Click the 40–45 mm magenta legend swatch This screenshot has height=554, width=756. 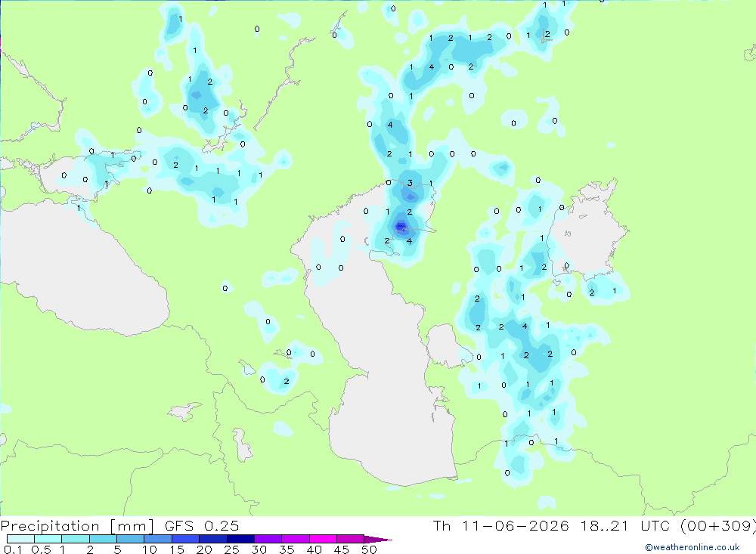[x=323, y=539]
